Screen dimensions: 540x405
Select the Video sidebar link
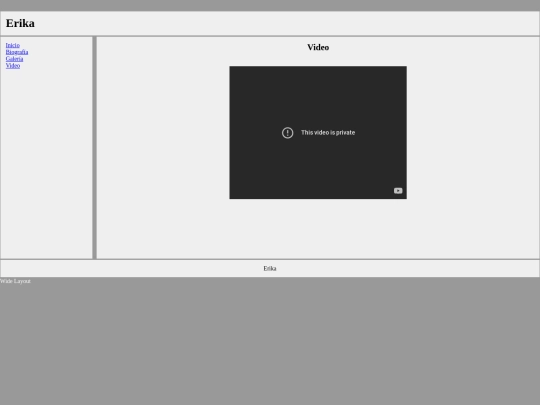[x=13, y=65]
